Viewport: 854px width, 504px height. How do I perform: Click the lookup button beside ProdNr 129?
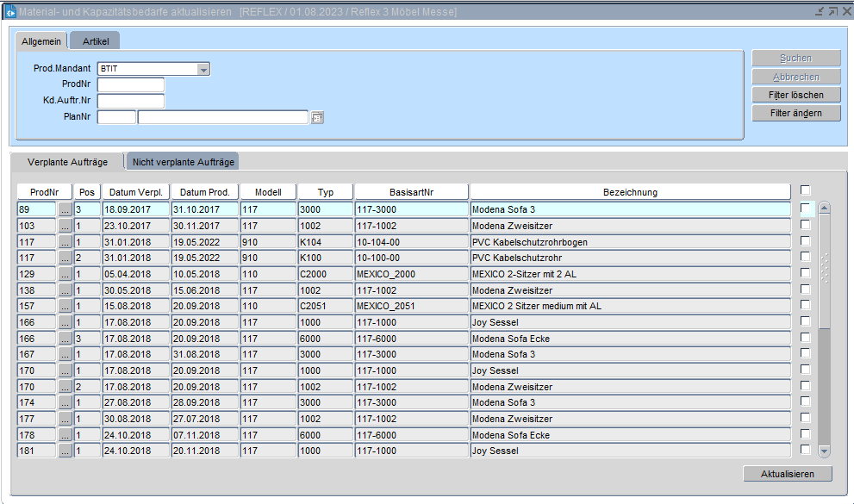click(x=65, y=274)
